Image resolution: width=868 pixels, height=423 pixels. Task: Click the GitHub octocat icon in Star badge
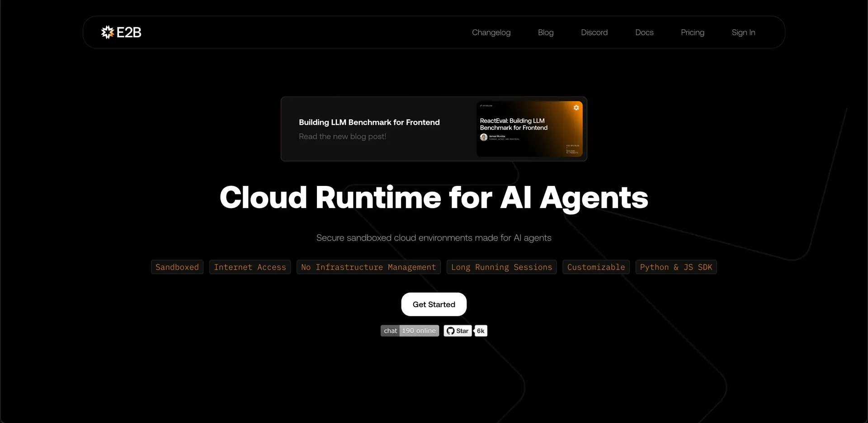(x=450, y=331)
